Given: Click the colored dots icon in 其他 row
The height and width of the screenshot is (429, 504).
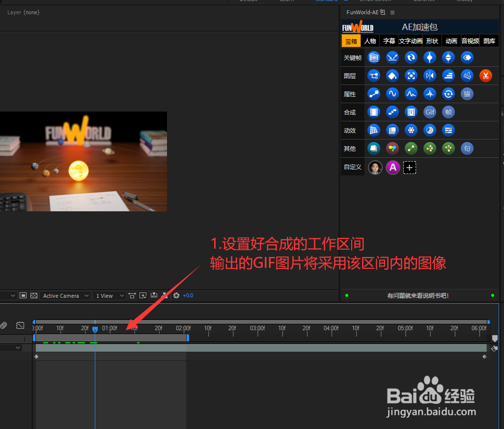Looking at the screenshot, I should [392, 148].
